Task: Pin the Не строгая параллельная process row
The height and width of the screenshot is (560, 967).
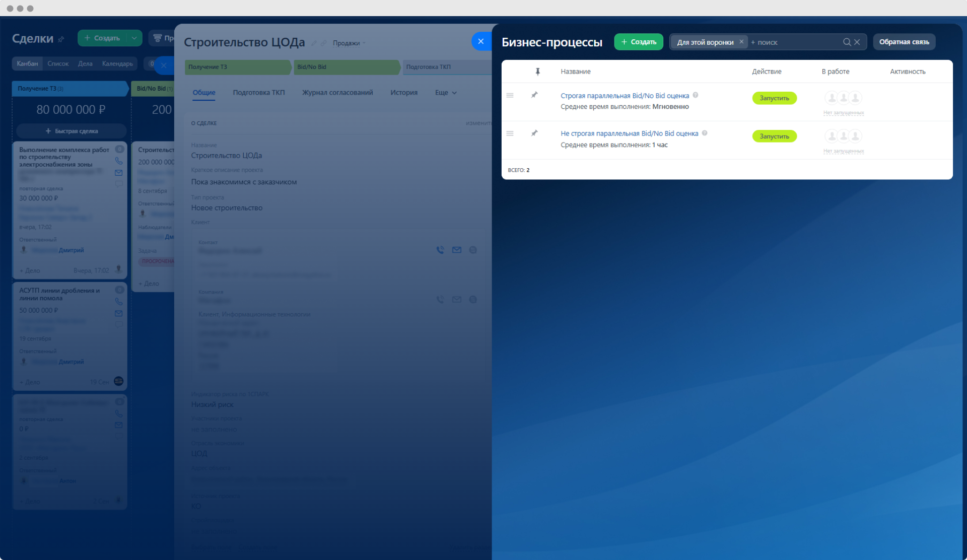Action: [534, 133]
